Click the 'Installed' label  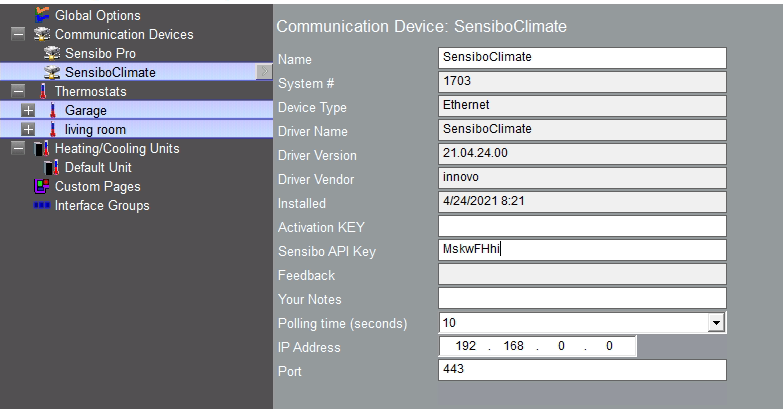(302, 203)
